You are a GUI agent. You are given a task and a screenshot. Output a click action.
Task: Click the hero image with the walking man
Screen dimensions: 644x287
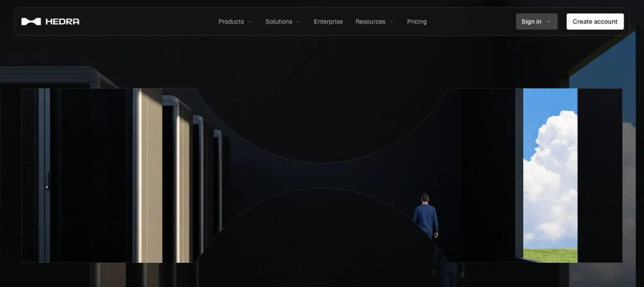[322, 175]
